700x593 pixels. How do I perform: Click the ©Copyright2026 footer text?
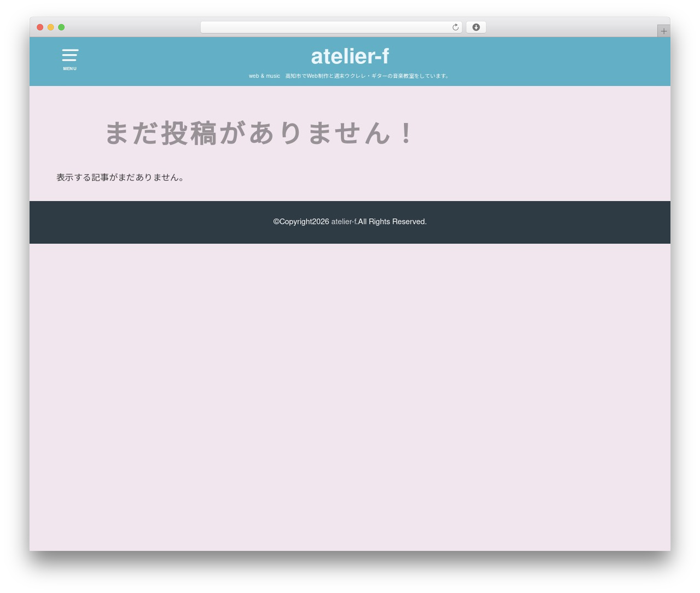(301, 222)
